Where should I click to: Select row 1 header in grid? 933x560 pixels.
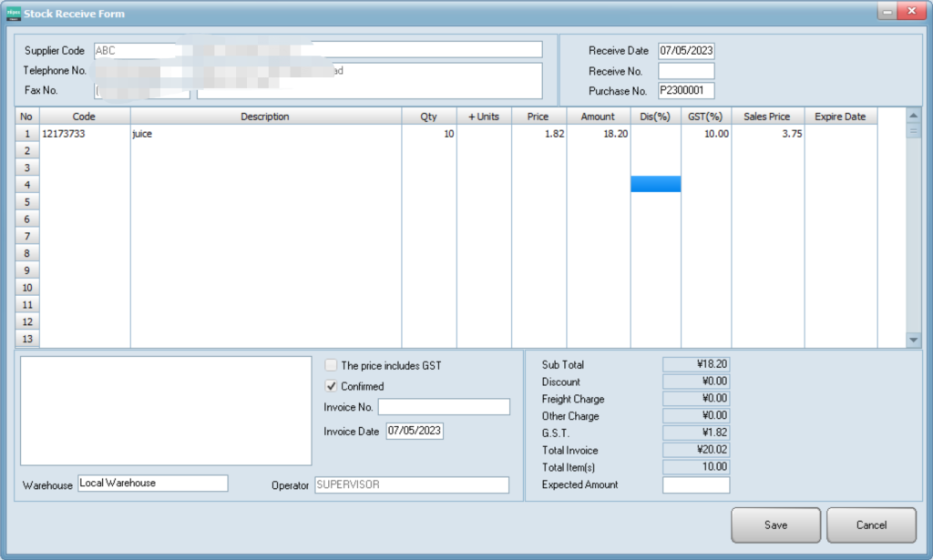coord(26,134)
